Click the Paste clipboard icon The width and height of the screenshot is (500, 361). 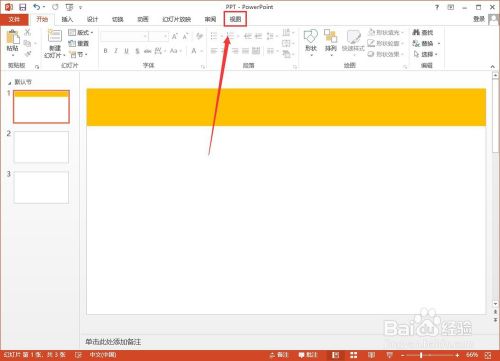pos(13,37)
